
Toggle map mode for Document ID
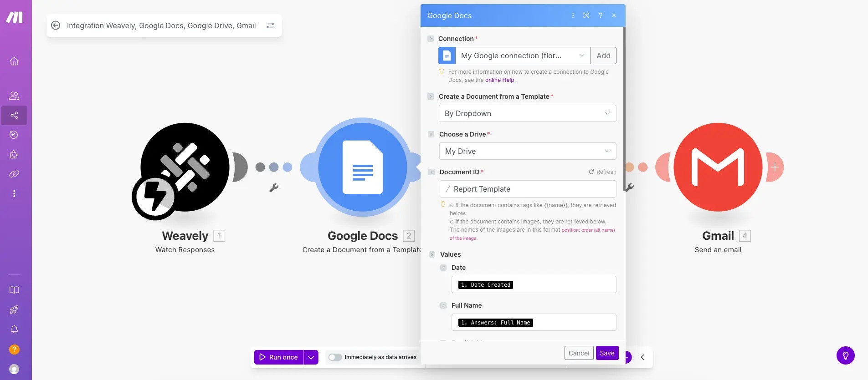pyautogui.click(x=431, y=172)
